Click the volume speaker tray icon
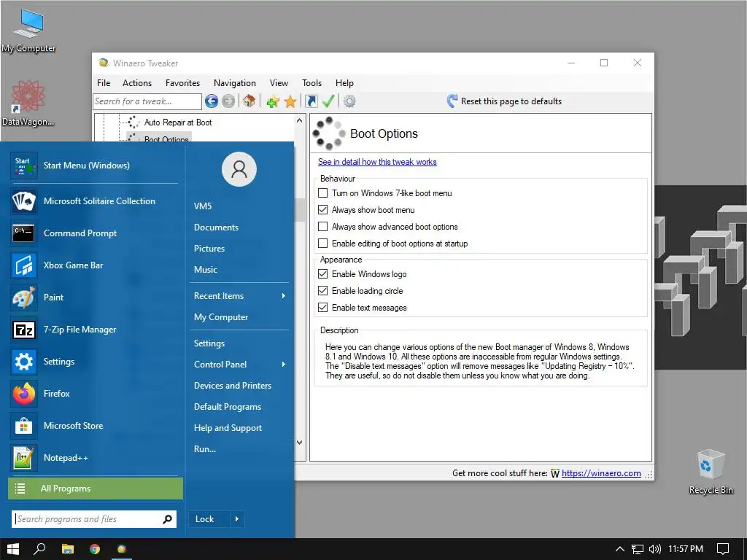747x560 pixels. click(x=654, y=549)
